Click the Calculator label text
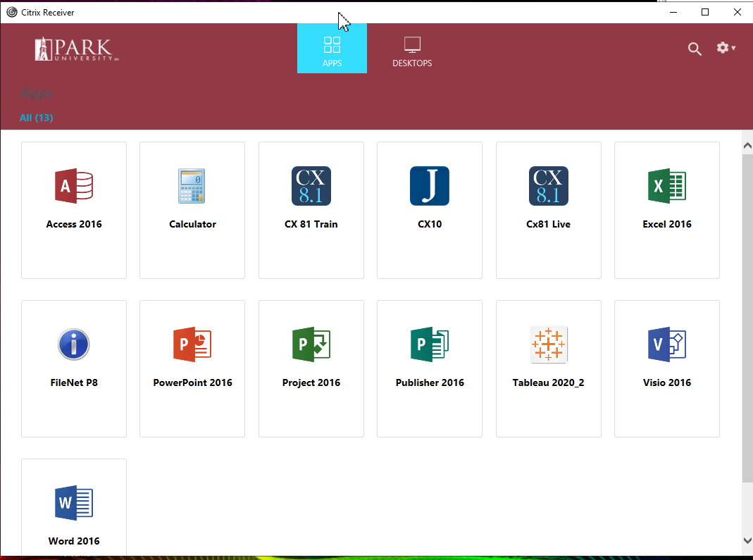The height and width of the screenshot is (560, 753). click(x=192, y=224)
